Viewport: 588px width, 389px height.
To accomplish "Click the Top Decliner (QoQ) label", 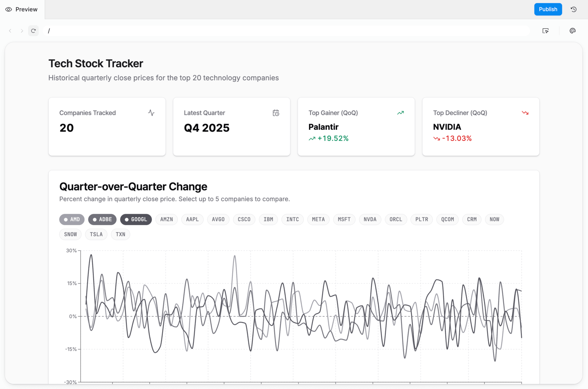I will coord(460,113).
